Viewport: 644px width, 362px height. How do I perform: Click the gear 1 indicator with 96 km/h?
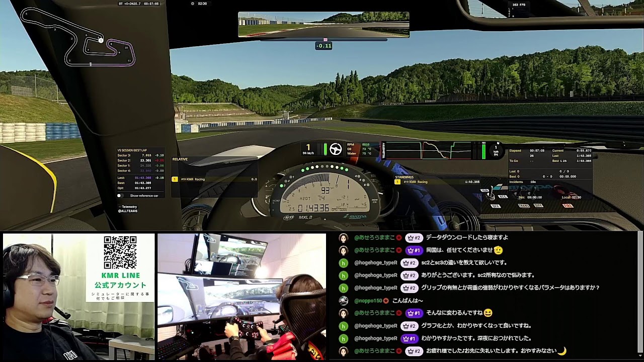(x=308, y=149)
